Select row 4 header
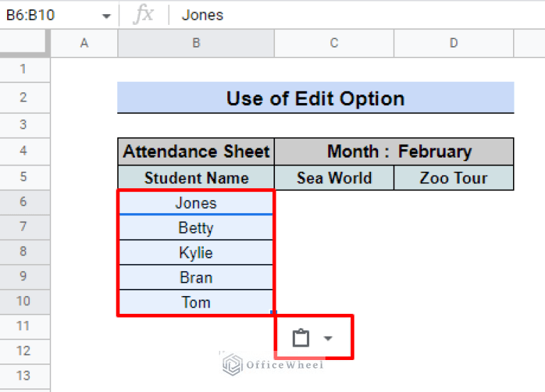This screenshot has width=545, height=392. [x=25, y=151]
